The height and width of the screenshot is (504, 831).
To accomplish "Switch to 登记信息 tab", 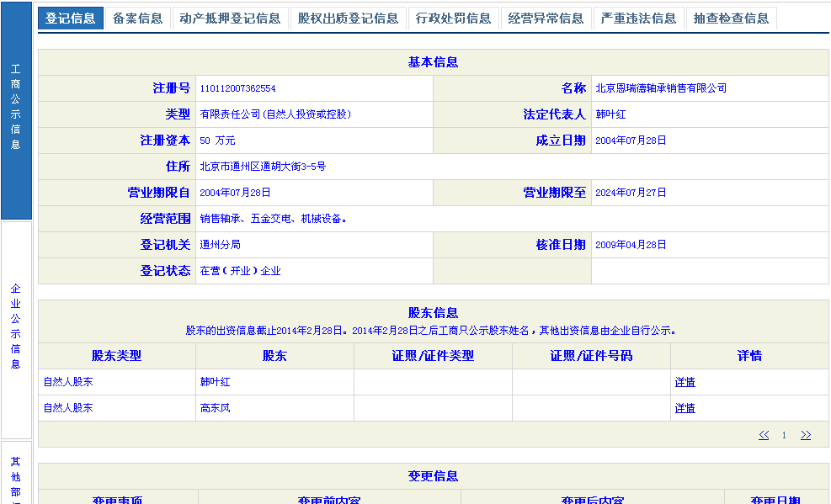I will pos(71,19).
